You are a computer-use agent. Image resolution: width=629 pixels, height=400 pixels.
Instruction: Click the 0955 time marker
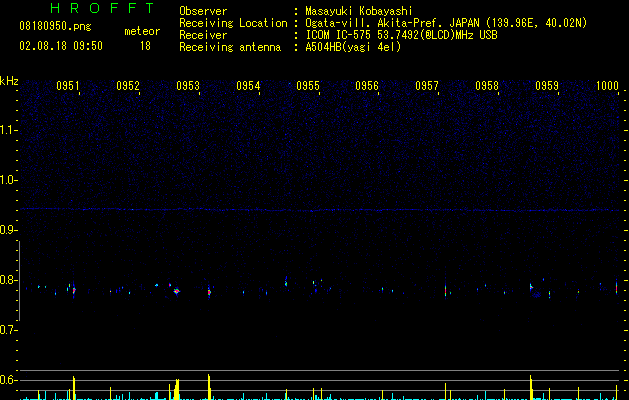[308, 86]
